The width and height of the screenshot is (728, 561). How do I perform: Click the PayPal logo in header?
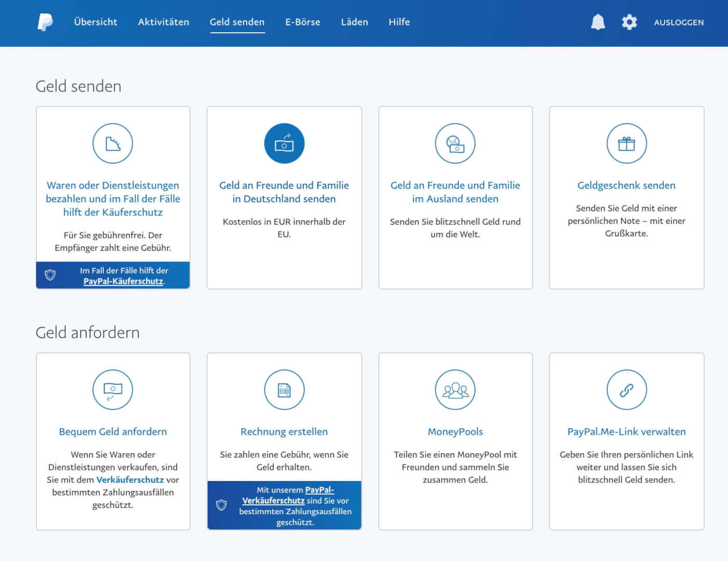click(45, 22)
